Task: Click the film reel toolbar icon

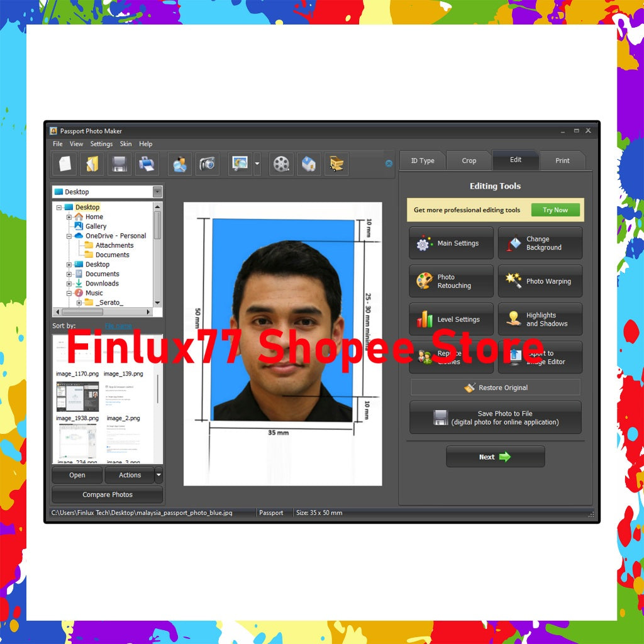Action: pos(280,164)
